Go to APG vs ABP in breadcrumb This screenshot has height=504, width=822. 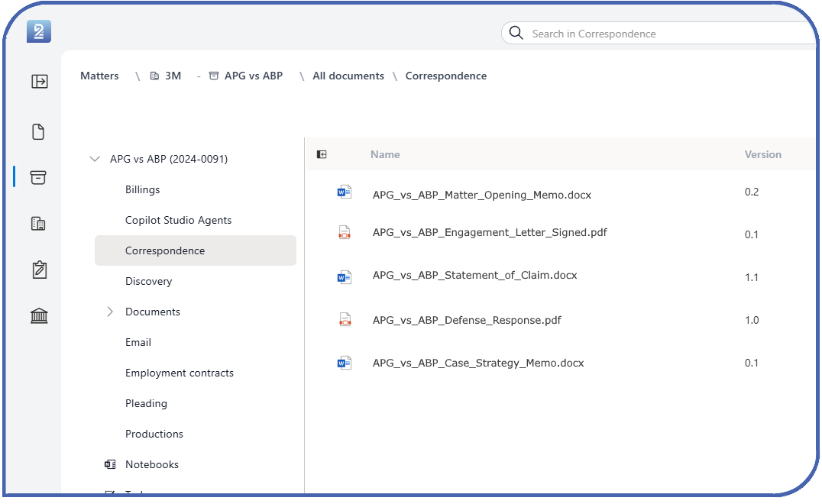point(254,76)
